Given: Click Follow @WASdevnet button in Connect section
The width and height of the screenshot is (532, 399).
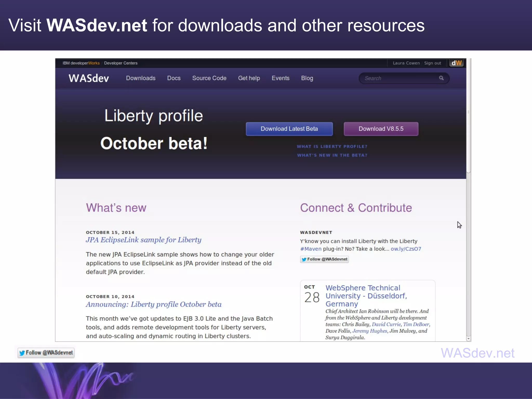Looking at the screenshot, I should (324, 259).
